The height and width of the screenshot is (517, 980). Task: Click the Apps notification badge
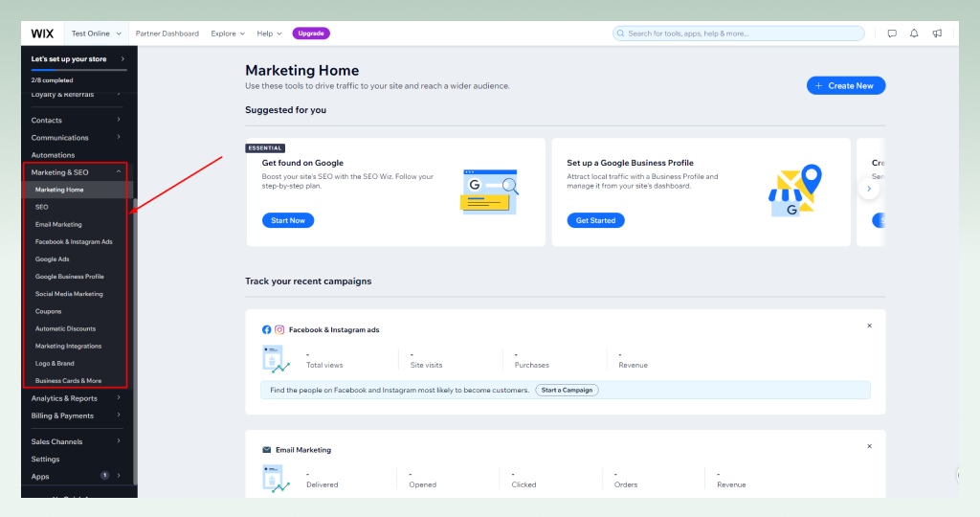tap(105, 476)
